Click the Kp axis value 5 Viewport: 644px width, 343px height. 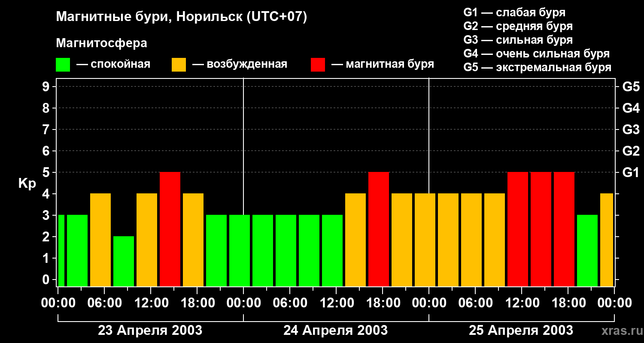pyautogui.click(x=47, y=172)
